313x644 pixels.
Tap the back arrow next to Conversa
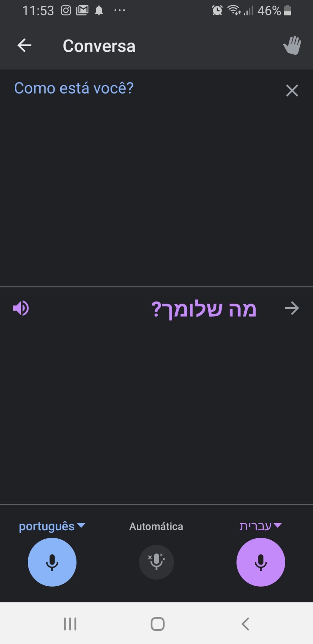pyautogui.click(x=24, y=46)
